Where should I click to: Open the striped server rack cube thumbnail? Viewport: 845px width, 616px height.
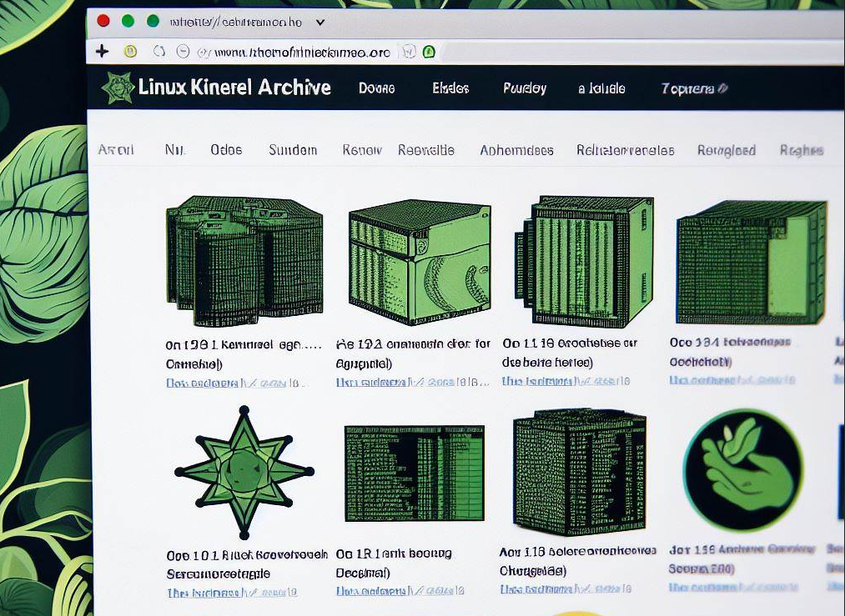coord(584,262)
